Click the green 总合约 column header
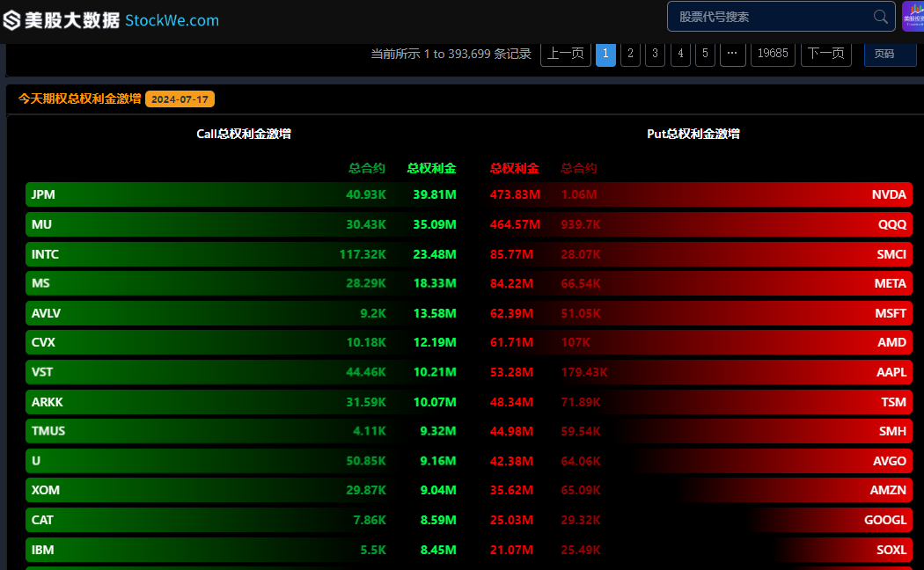The height and width of the screenshot is (570, 924). pos(367,168)
